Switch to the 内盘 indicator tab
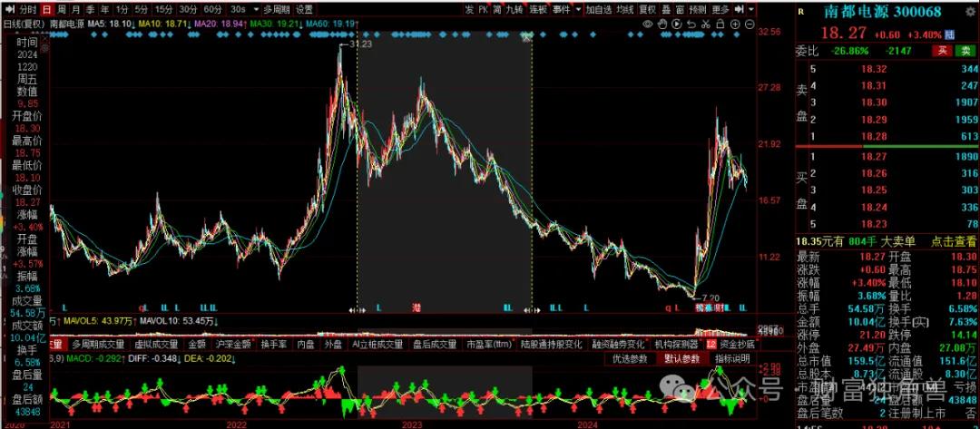This screenshot has height=429, width=980. [305, 344]
